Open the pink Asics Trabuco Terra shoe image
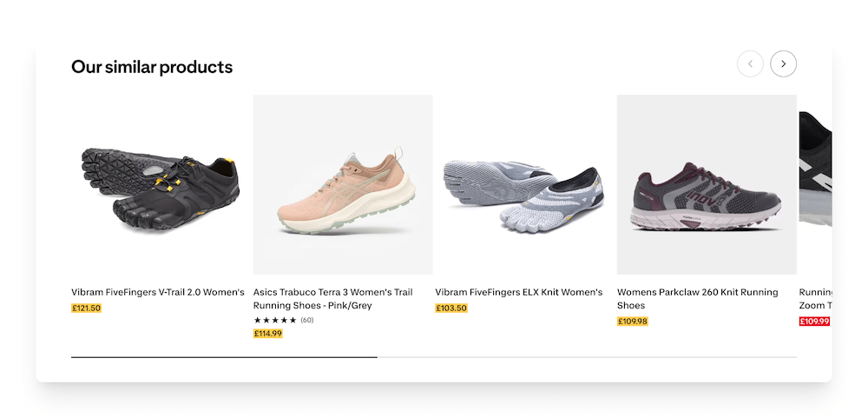Screen dimensions: 868x418 (343, 184)
